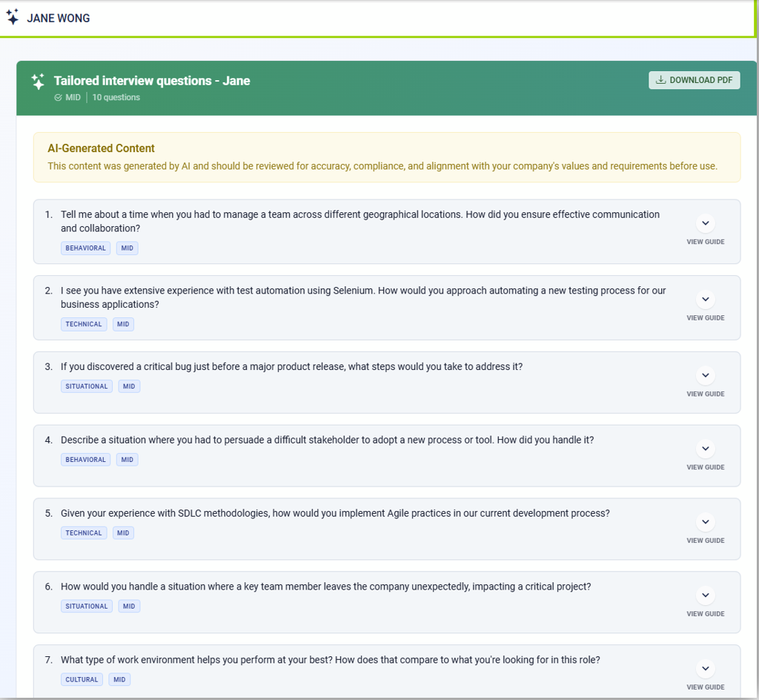Open the guide for the work environment question
Image resolution: width=759 pixels, height=700 pixels.
(705, 668)
